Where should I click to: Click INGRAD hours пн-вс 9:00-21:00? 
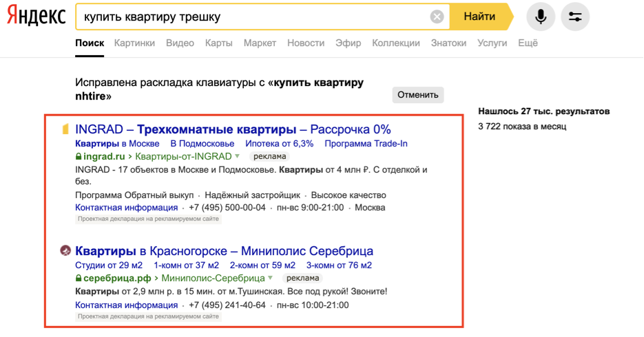[310, 208]
